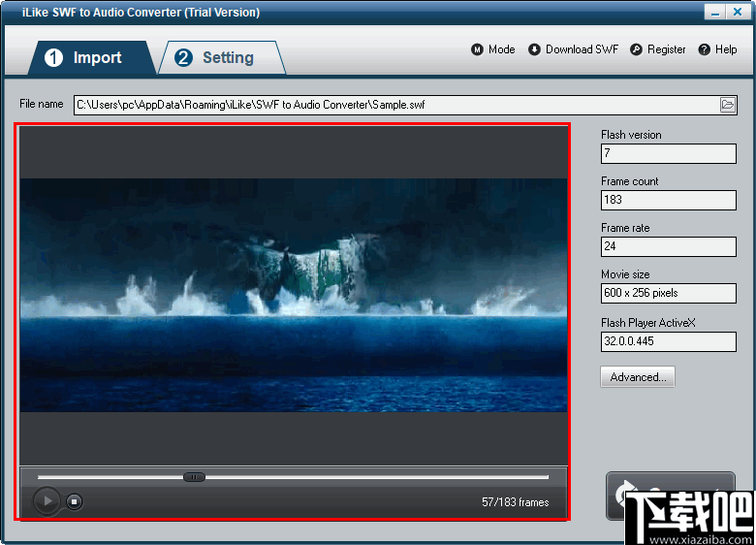Viewport: 756px width, 545px height.
Task: Select the Frame rate field showing 24
Action: (668, 246)
